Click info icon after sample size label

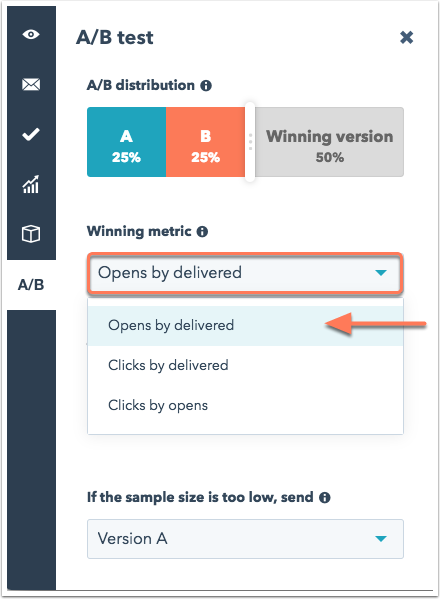tap(325, 498)
